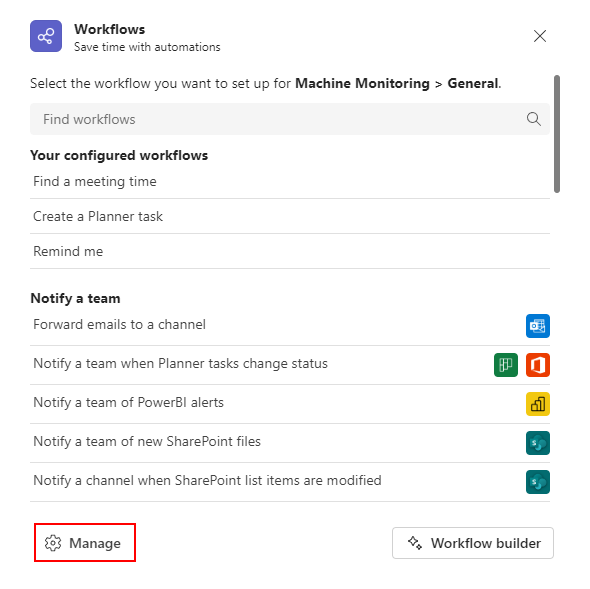Focus the Find workflows search field
This screenshot has width=590, height=589.
point(290,119)
